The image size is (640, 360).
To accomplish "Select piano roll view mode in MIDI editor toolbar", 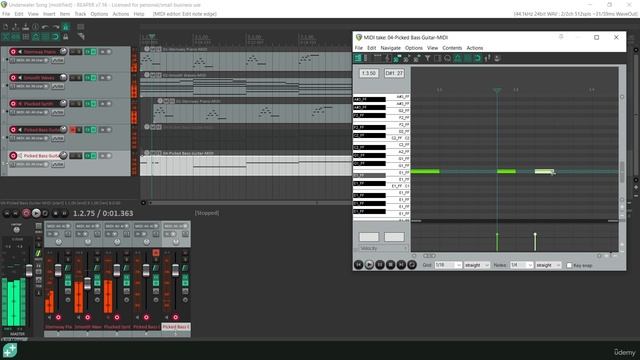I will pos(358,59).
